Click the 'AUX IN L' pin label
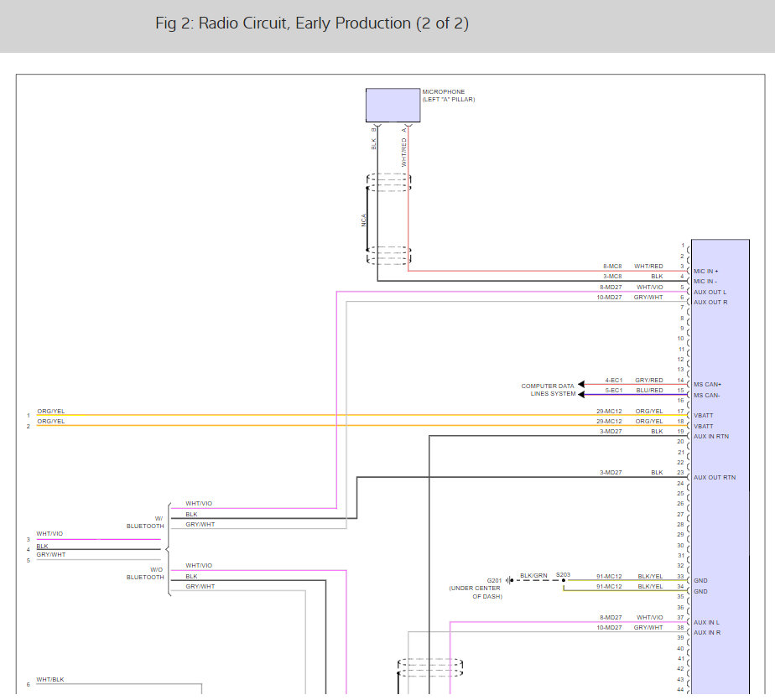 [706, 622]
